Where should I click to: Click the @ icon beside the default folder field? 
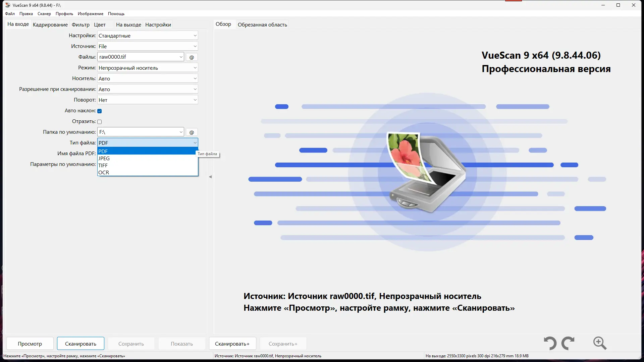pos(192,132)
